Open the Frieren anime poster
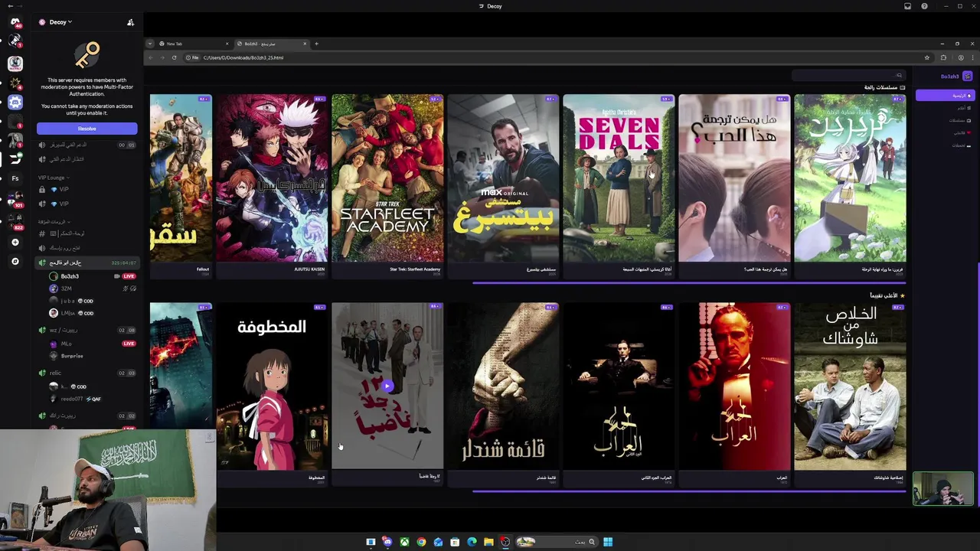980x551 pixels. coord(850,178)
